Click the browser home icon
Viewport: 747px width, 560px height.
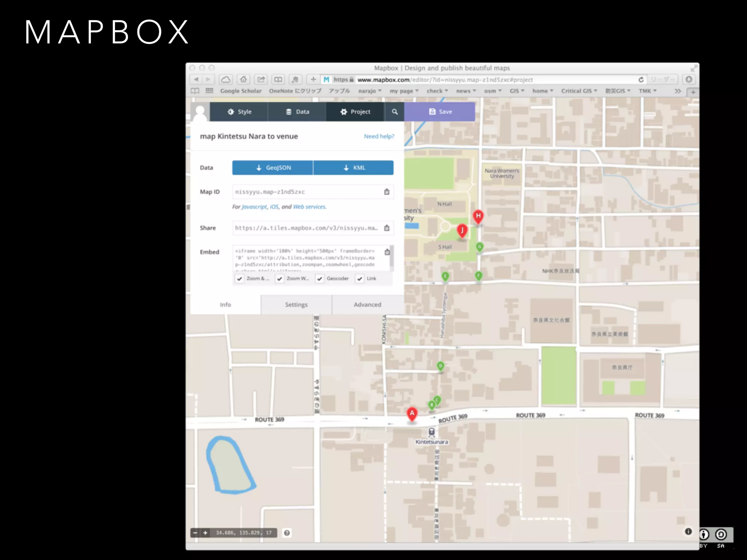point(243,79)
